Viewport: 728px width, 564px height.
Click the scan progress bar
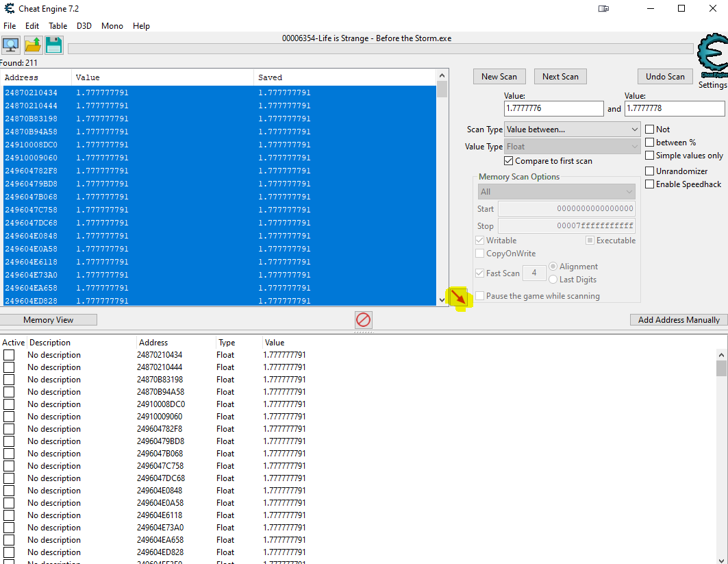pos(381,49)
